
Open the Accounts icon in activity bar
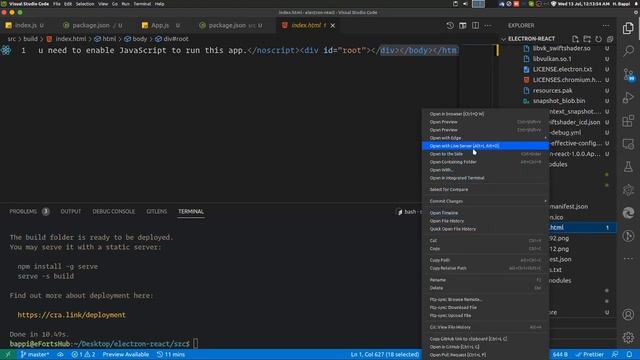[628, 314]
